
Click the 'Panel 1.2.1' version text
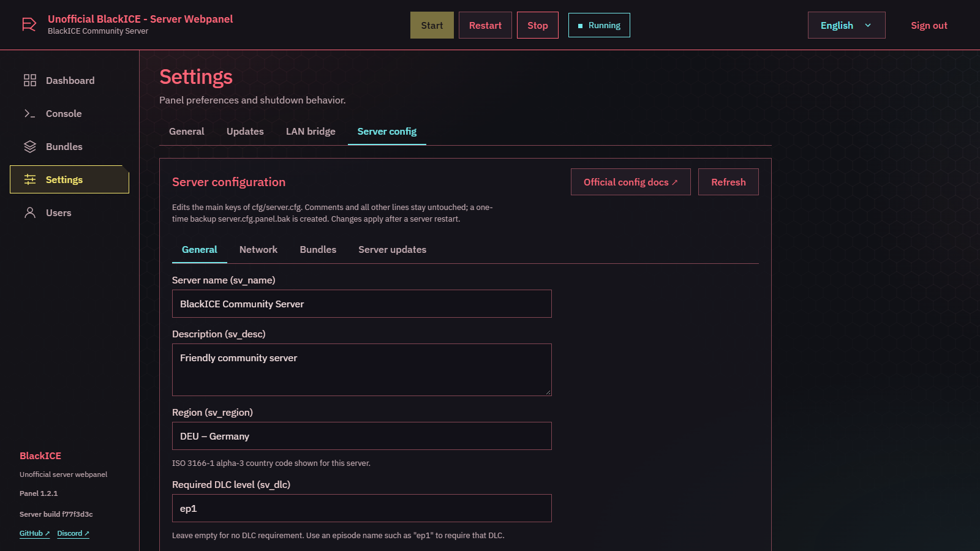[39, 493]
